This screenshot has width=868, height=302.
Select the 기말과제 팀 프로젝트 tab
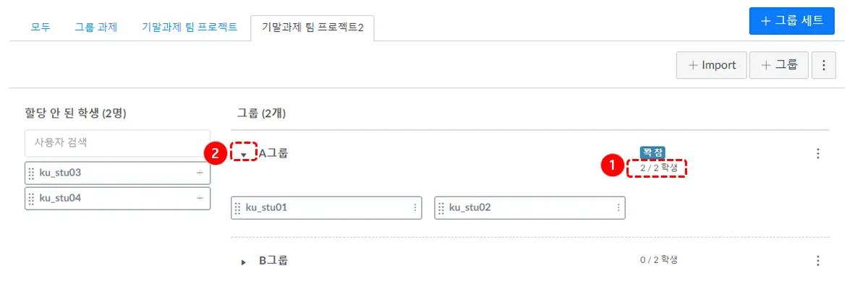(190, 27)
